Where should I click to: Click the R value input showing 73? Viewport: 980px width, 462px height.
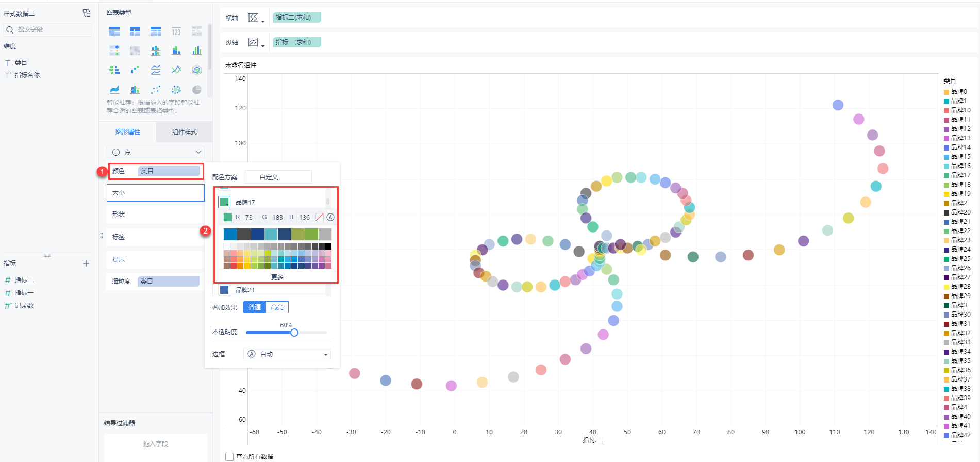250,217
